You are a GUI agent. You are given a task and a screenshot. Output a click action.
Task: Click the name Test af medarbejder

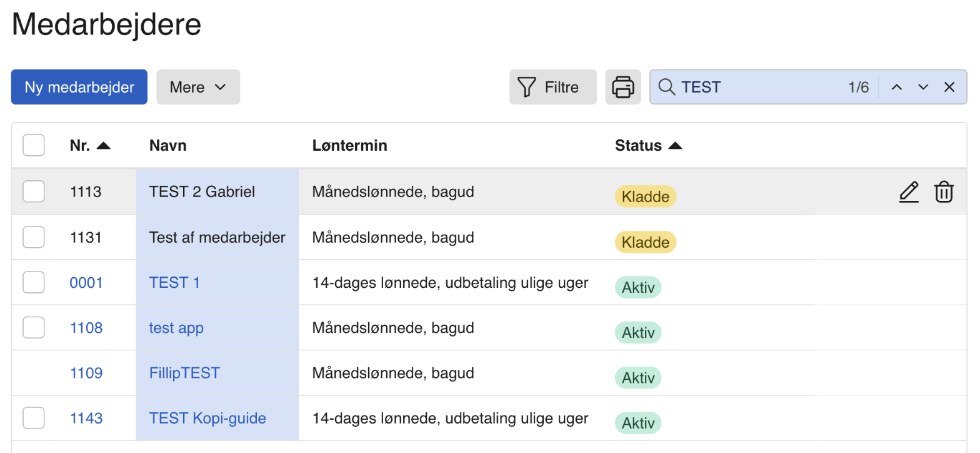coord(217,237)
